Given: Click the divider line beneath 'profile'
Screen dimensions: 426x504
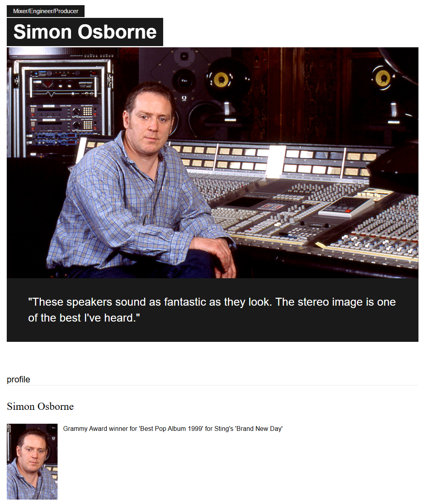Looking at the screenshot, I should click(x=212, y=386).
